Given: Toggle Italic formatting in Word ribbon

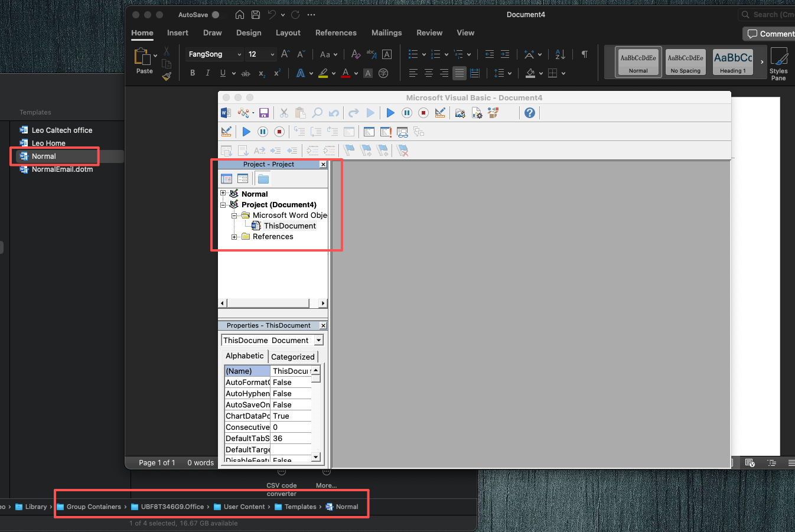Looking at the screenshot, I should click(x=207, y=73).
